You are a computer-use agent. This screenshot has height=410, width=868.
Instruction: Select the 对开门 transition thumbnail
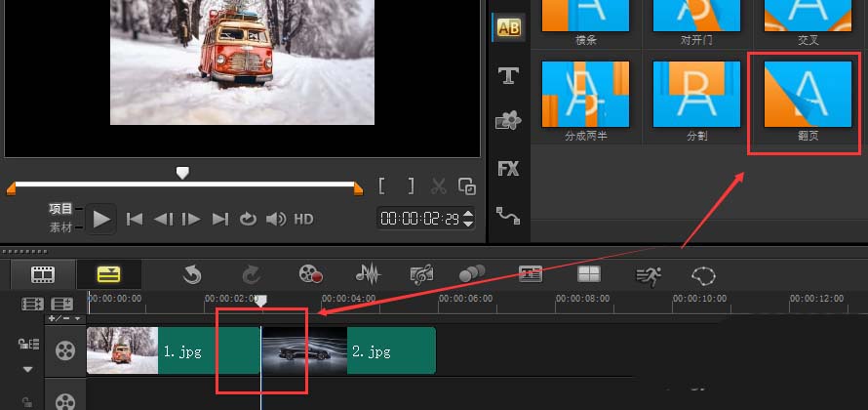coord(696,16)
